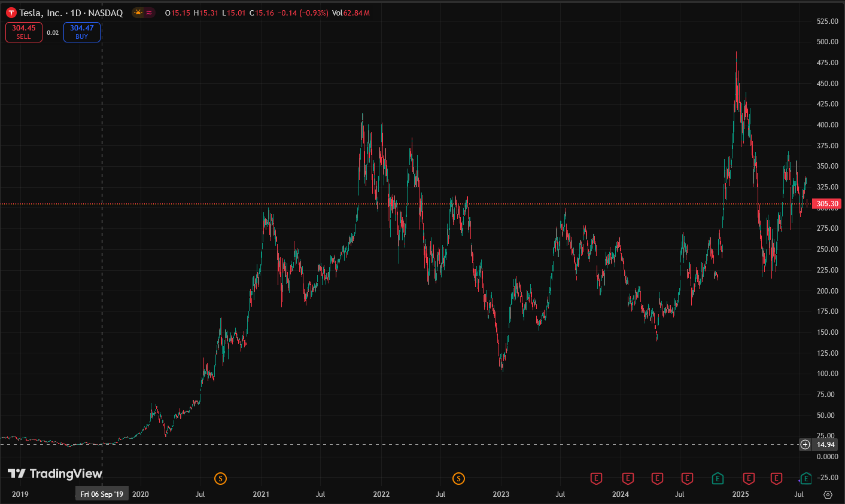This screenshot has height=504, width=845.
Task: Click the −25.00 price axis label
Action: pyautogui.click(x=827, y=478)
